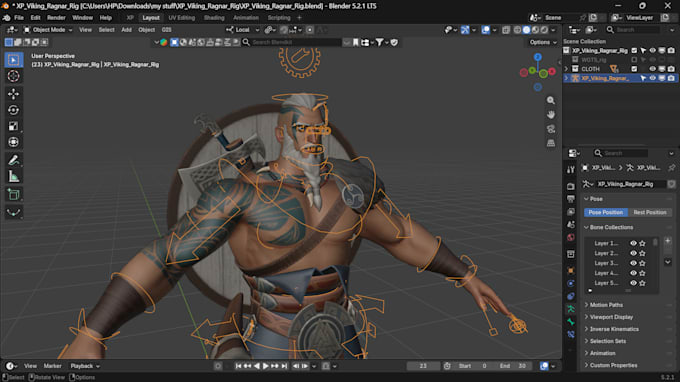Open the Bone Constraints properties tab
This screenshot has width=680, height=382.
pos(571,334)
